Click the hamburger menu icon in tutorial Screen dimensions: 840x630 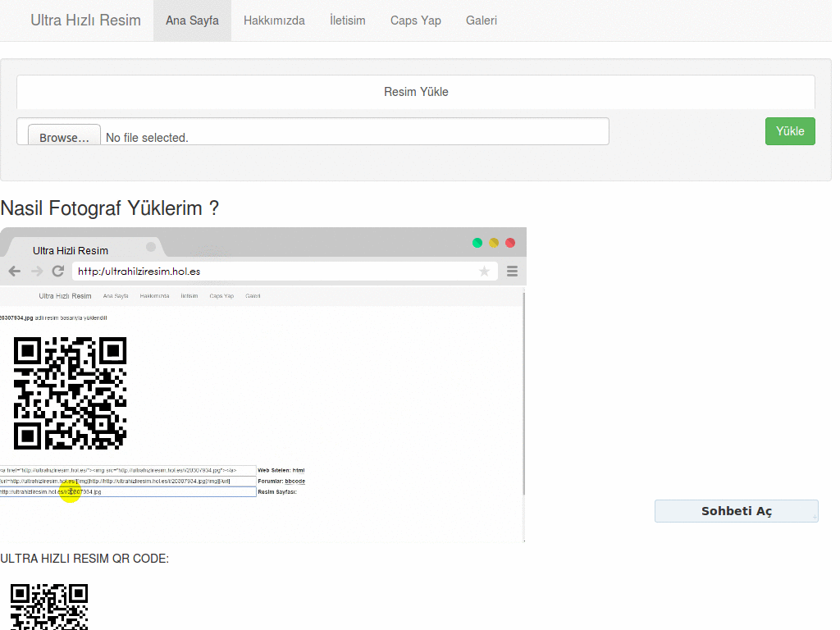512,271
